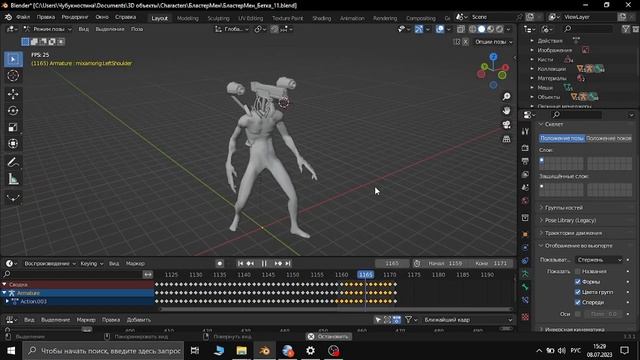
Task: Select wireframe viewport shading
Action: (x=473, y=29)
